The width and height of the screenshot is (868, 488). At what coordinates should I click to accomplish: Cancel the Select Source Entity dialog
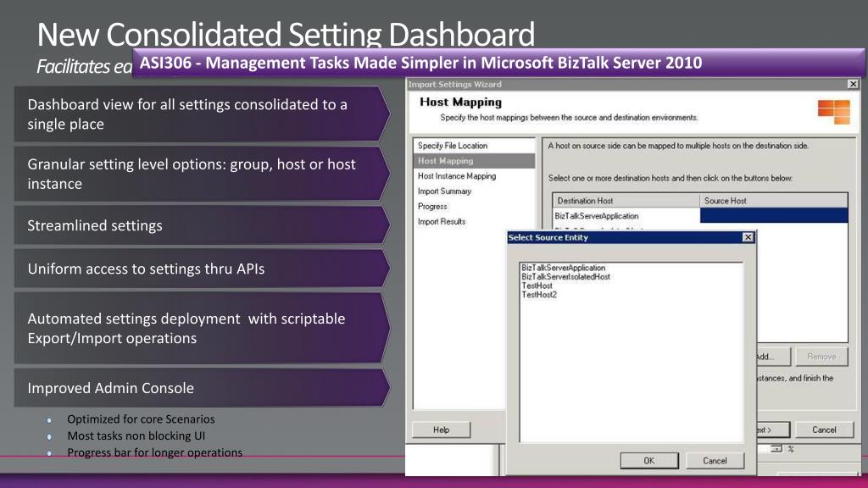(x=715, y=460)
